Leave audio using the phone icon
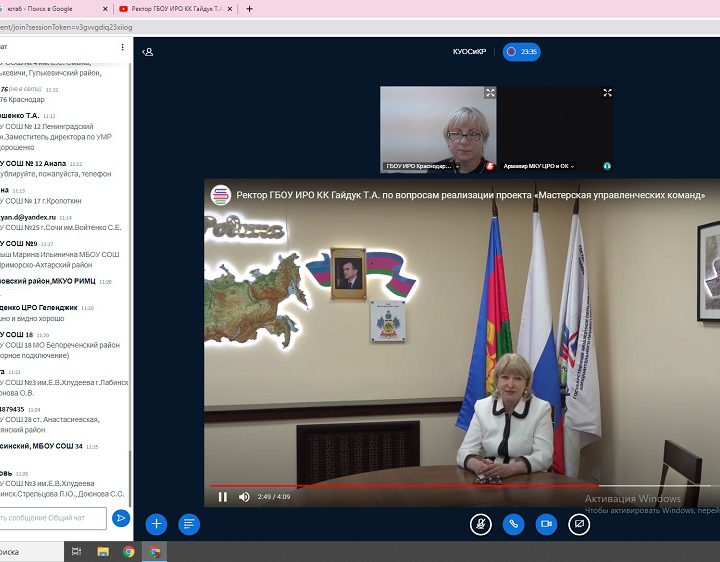The image size is (720, 562). click(x=513, y=523)
